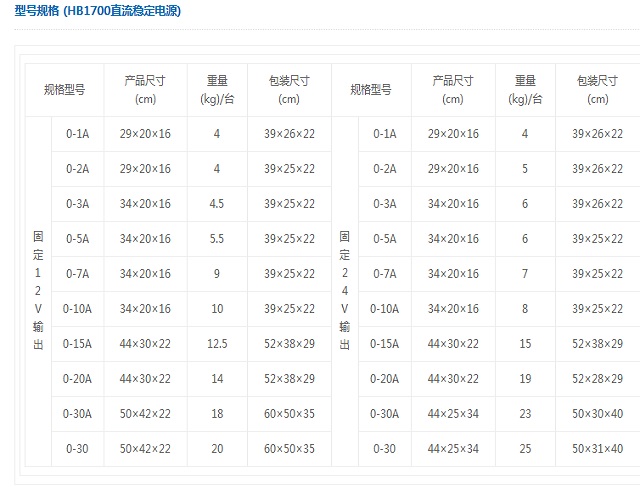Image resolution: width=640 pixels, height=487 pixels.
Task: Click 0-2A in the 12V output section
Action: (x=78, y=169)
